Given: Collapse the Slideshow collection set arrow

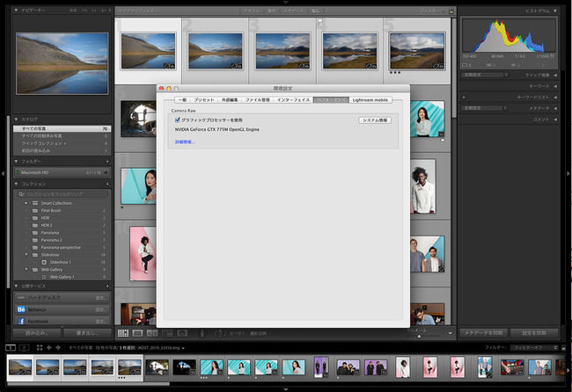Looking at the screenshot, I should coord(26,255).
